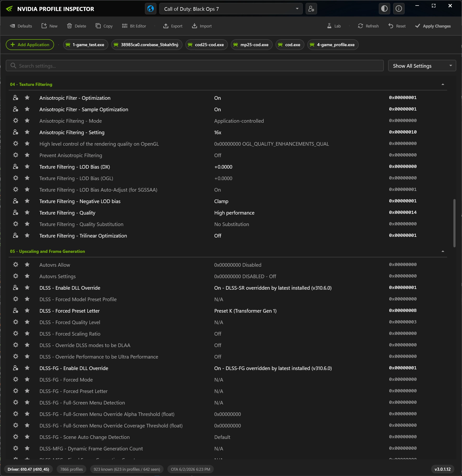Open the Bit Editor

pos(134,26)
